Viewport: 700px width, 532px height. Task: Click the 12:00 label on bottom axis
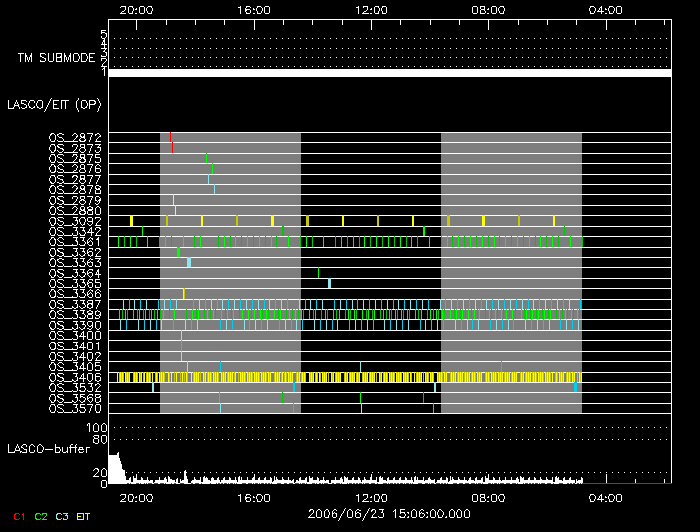click(371, 497)
